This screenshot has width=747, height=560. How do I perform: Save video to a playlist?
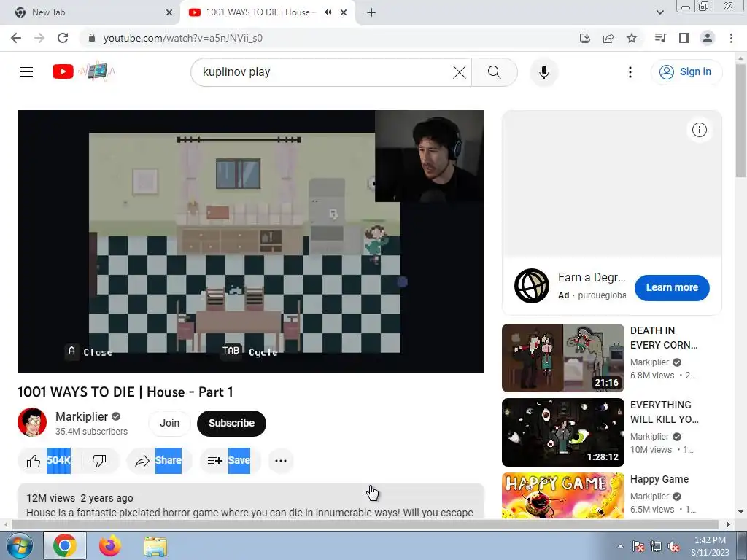[229, 461]
